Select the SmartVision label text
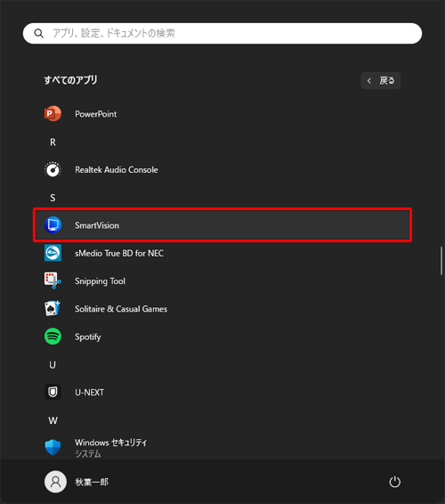445x504 pixels. pyautogui.click(x=97, y=225)
